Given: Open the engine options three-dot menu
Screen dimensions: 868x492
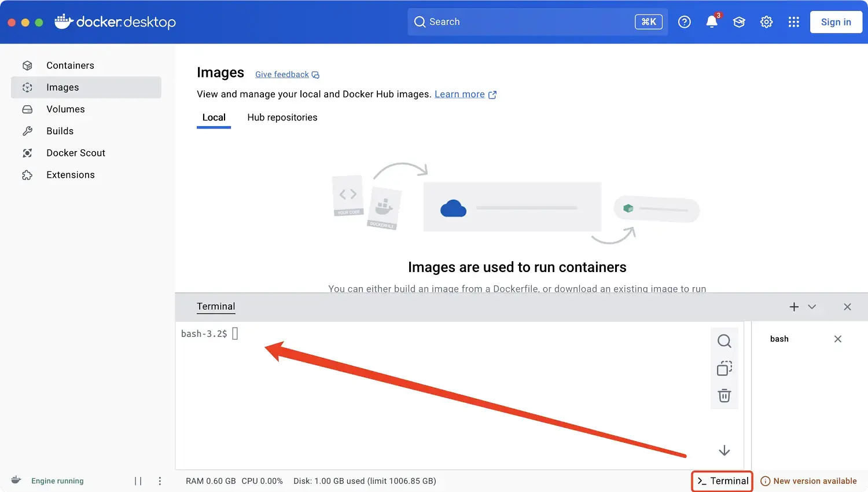Looking at the screenshot, I should coord(160,481).
